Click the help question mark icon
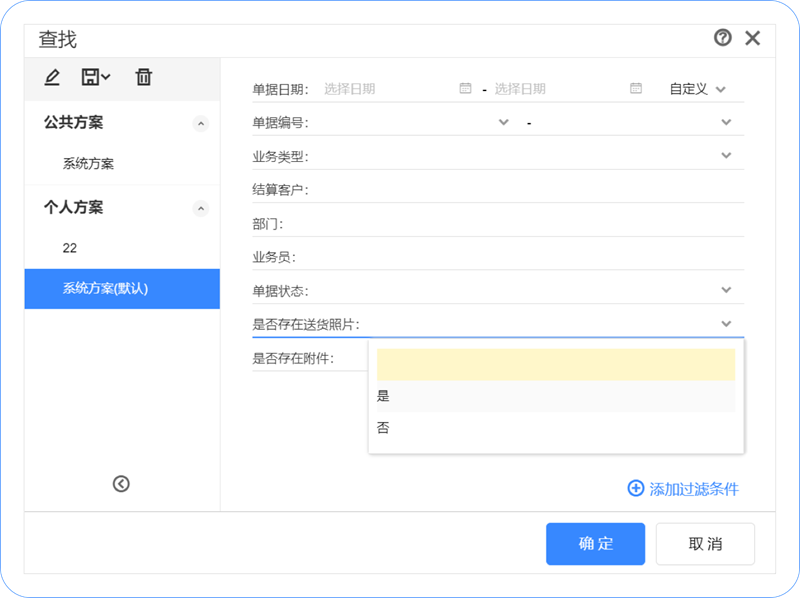Viewport: 800px width, 598px height. click(x=722, y=38)
